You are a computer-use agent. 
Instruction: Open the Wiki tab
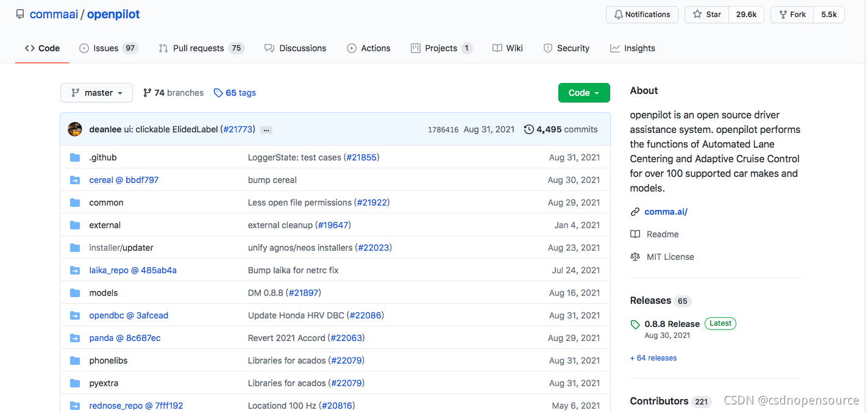507,48
